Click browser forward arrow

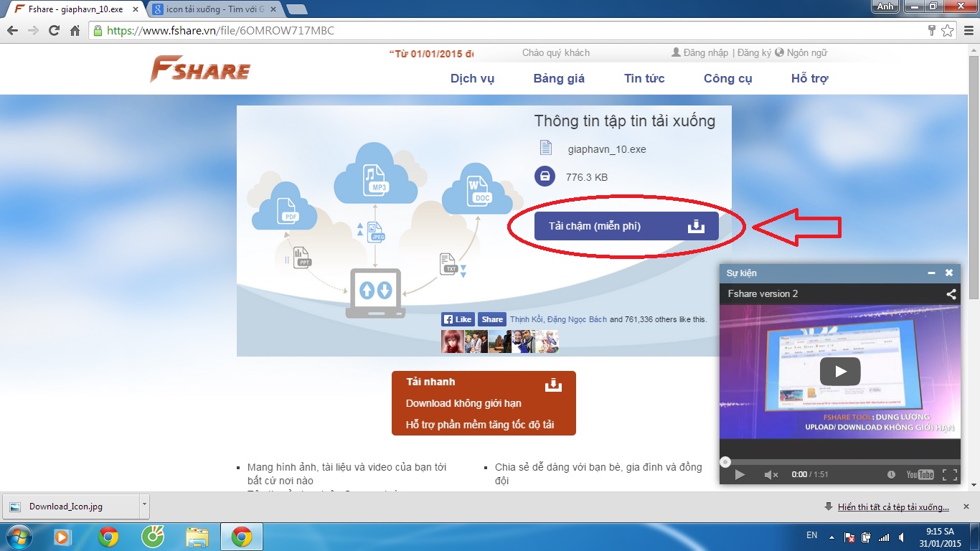[x=33, y=31]
